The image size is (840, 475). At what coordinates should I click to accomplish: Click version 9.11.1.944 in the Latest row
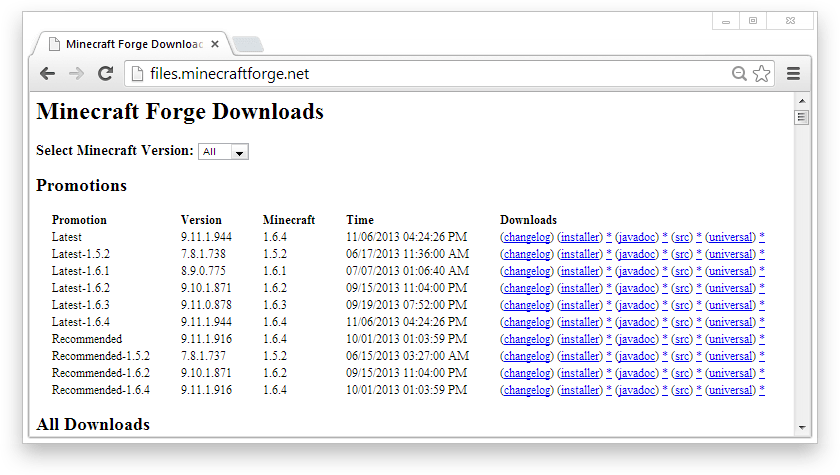pyautogui.click(x=206, y=237)
